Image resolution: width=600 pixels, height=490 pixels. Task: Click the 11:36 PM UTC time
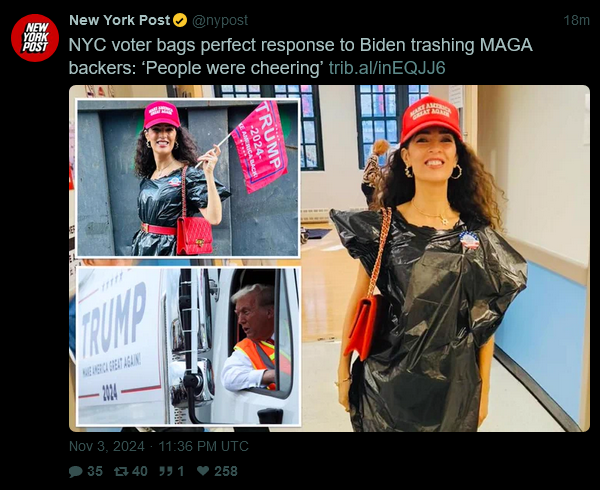[x=203, y=446]
